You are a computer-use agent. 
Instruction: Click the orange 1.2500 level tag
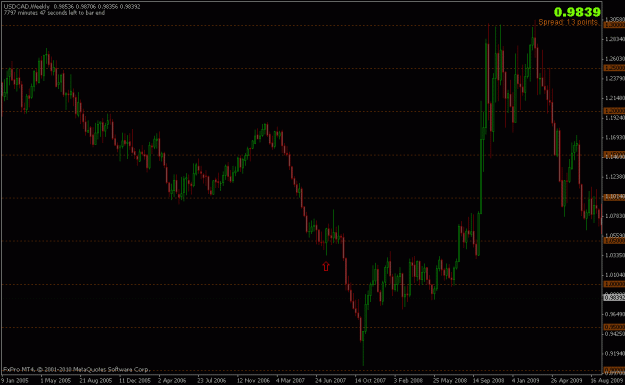click(x=614, y=68)
